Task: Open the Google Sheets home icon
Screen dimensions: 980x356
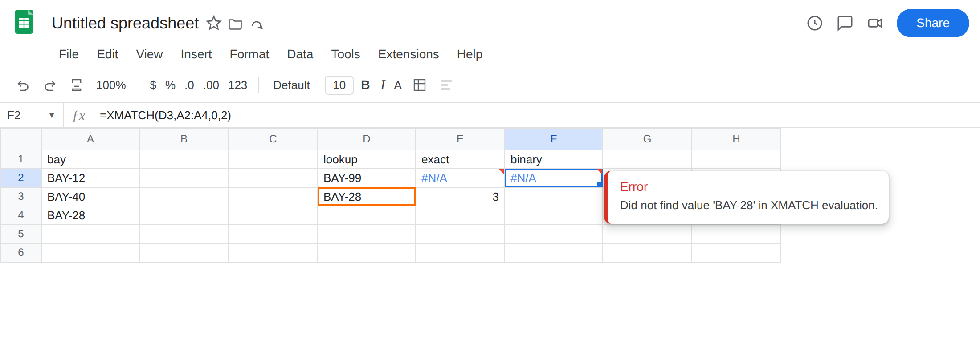Action: (24, 22)
